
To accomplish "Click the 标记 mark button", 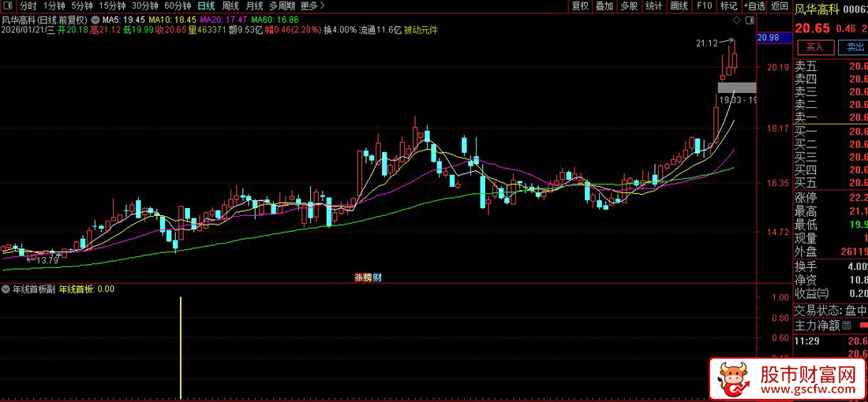I will coord(728,6).
